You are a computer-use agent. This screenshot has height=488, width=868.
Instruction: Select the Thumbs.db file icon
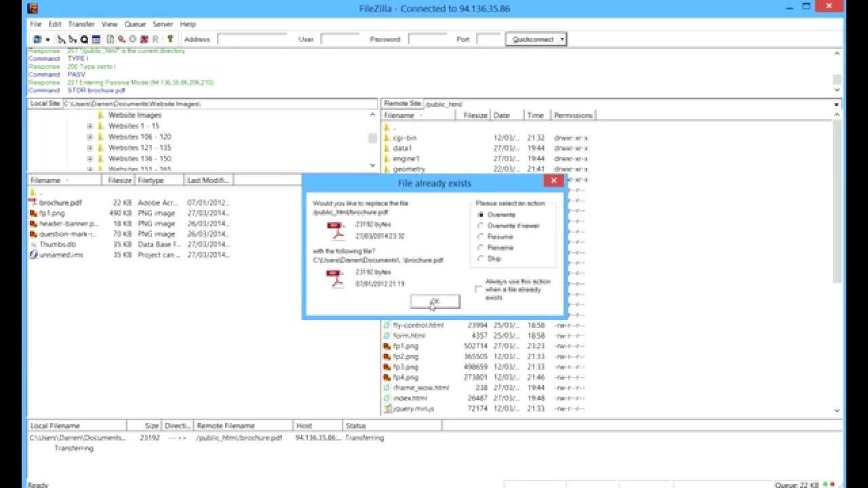coord(34,244)
